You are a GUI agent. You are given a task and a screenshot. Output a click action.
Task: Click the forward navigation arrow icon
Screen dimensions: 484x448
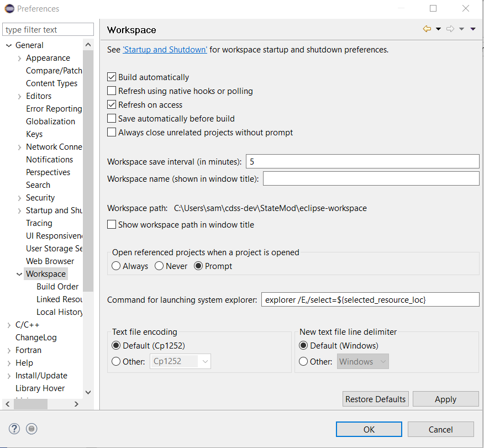[x=450, y=29]
